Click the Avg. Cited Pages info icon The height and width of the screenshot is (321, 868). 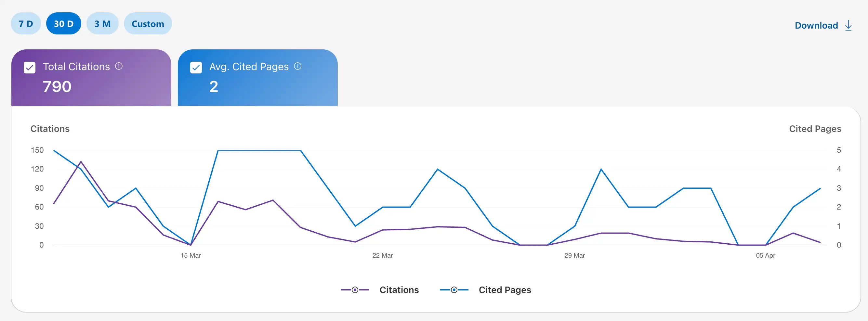click(297, 66)
